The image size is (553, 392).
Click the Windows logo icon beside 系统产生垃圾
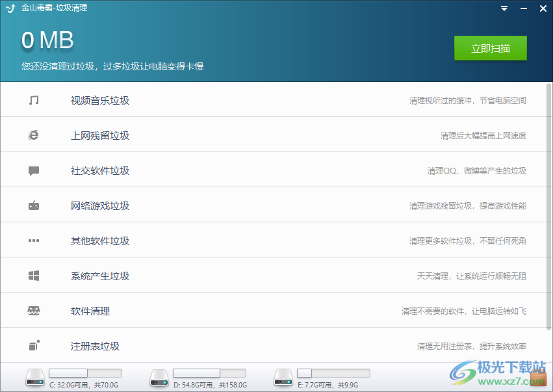pos(34,275)
